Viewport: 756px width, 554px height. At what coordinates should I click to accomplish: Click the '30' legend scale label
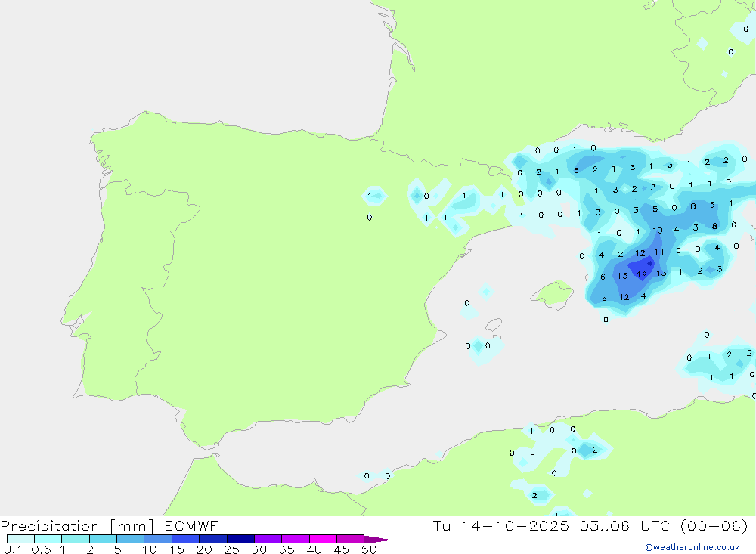point(259,549)
